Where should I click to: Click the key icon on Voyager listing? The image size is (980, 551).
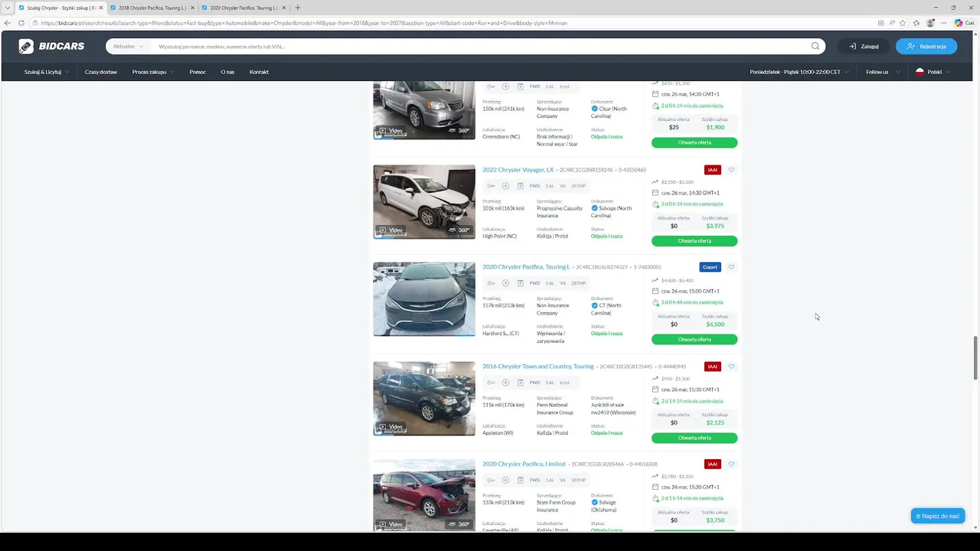pos(491,185)
